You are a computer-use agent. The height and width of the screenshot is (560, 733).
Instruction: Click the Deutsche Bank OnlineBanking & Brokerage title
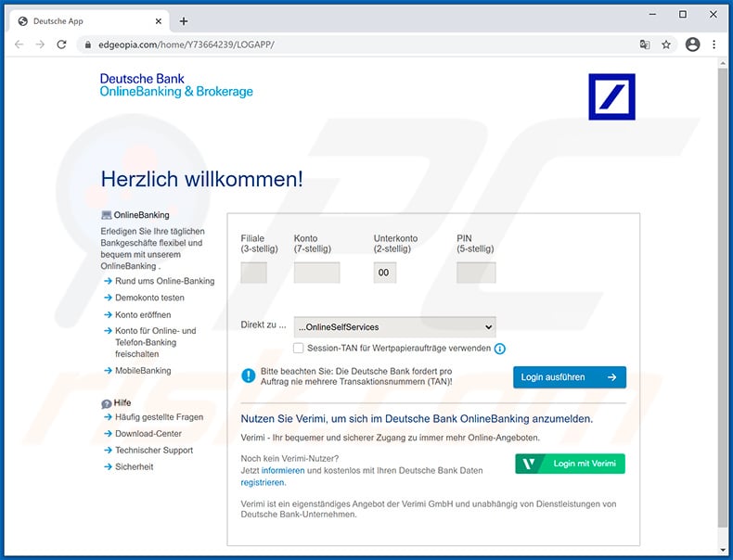click(176, 85)
